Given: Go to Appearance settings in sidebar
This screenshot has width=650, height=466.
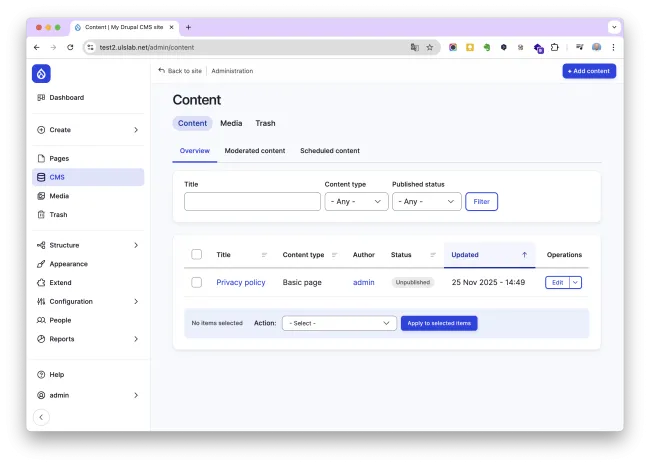Looking at the screenshot, I should (68, 264).
